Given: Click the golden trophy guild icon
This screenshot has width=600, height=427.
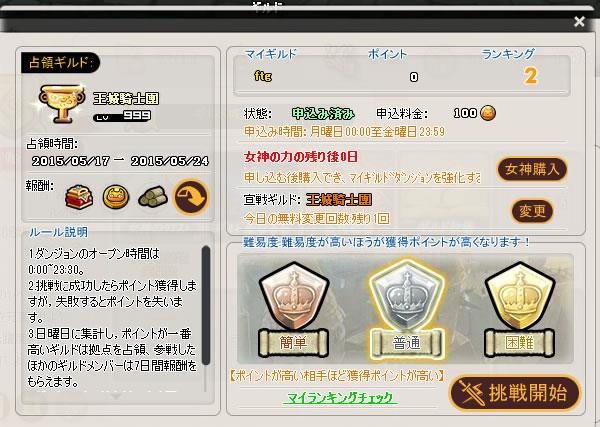Looking at the screenshot, I should click(x=61, y=103).
